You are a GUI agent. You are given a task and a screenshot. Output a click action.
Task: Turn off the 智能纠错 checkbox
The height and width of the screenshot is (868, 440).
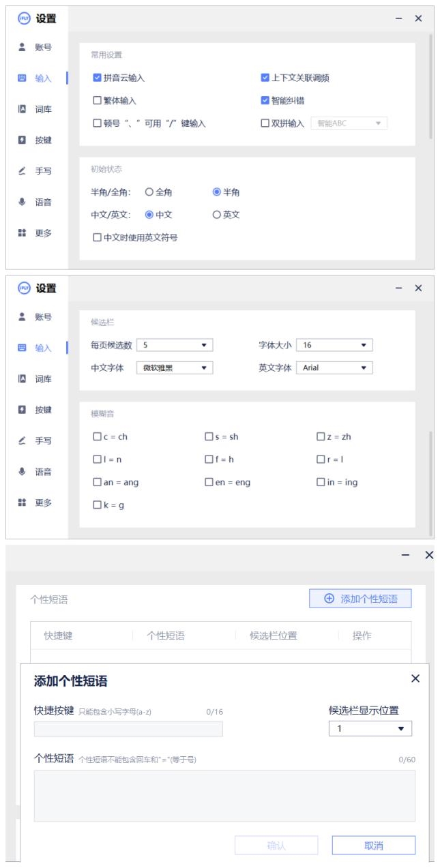265,100
